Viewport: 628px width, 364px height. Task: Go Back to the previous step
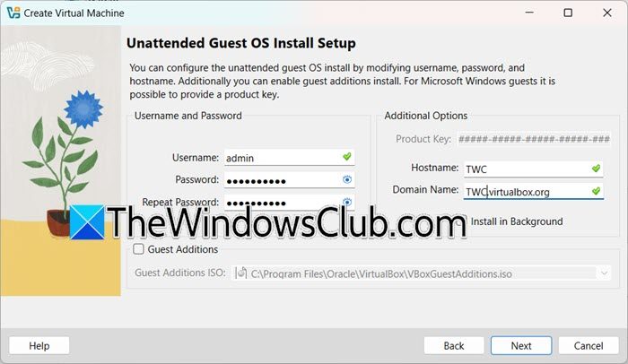point(454,345)
